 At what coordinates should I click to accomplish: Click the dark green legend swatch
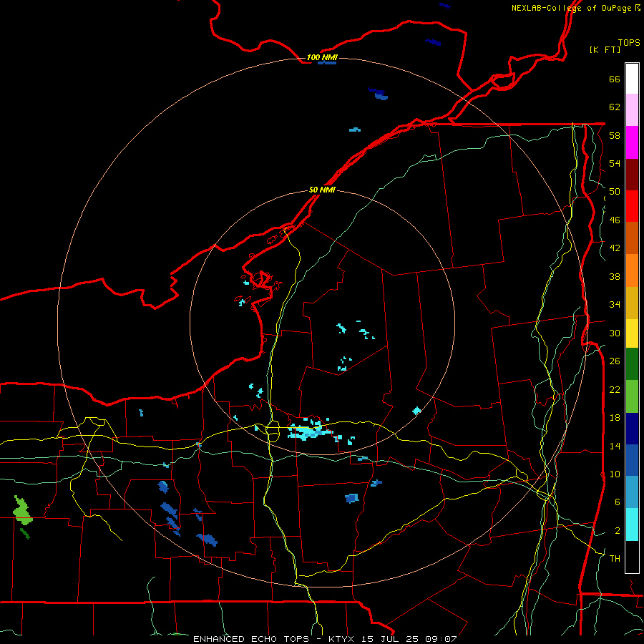pyautogui.click(x=632, y=364)
